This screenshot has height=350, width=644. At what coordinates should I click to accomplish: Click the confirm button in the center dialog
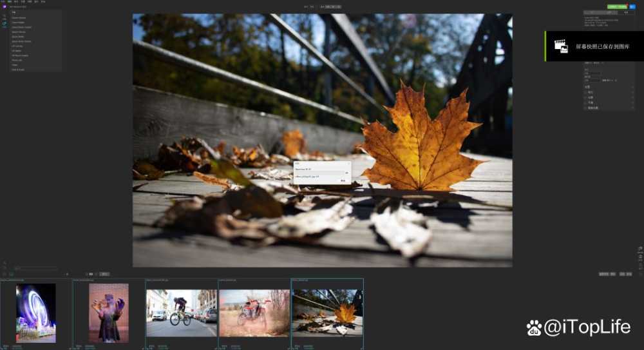[x=343, y=181]
